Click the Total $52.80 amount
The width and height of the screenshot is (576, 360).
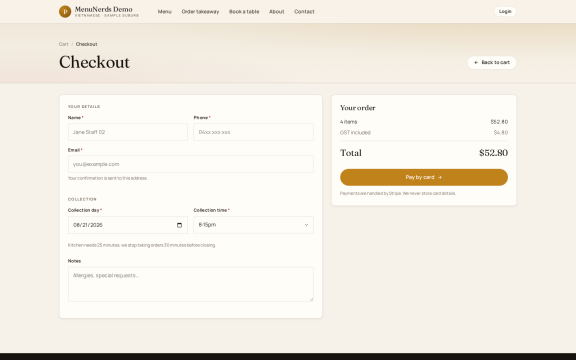[493, 153]
